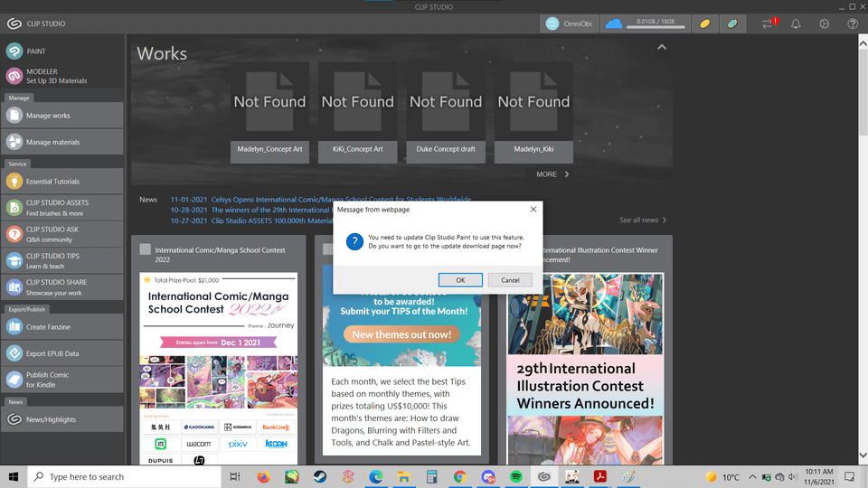Select Manage works in the sidebar

click(61, 116)
